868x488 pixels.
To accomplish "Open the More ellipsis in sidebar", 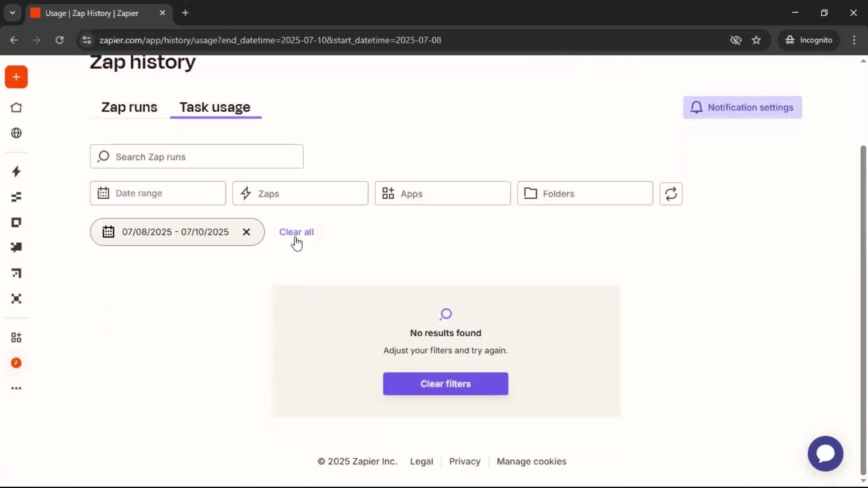I will [x=16, y=388].
